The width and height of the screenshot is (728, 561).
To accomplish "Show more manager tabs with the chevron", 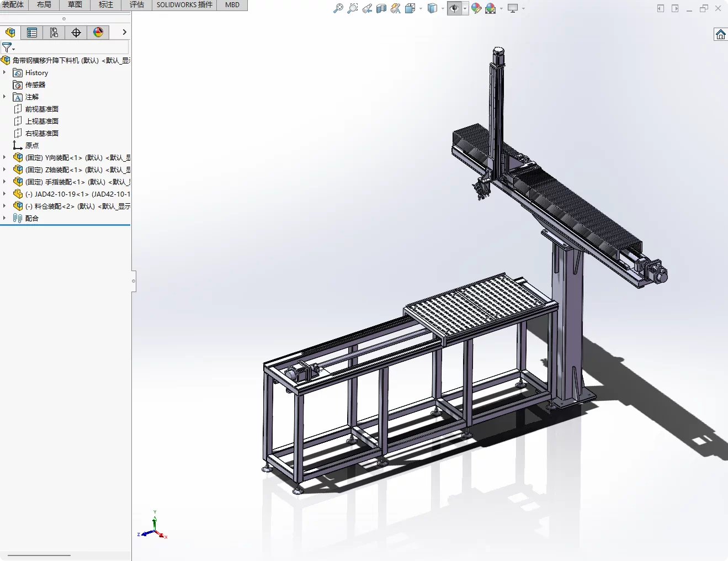I will tap(125, 33).
